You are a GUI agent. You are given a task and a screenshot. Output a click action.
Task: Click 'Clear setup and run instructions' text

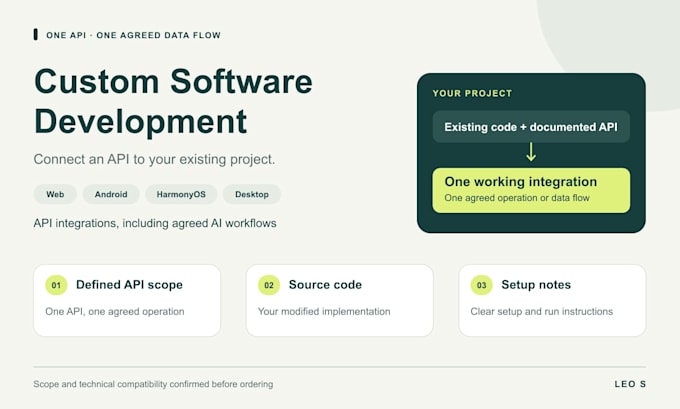pos(542,311)
